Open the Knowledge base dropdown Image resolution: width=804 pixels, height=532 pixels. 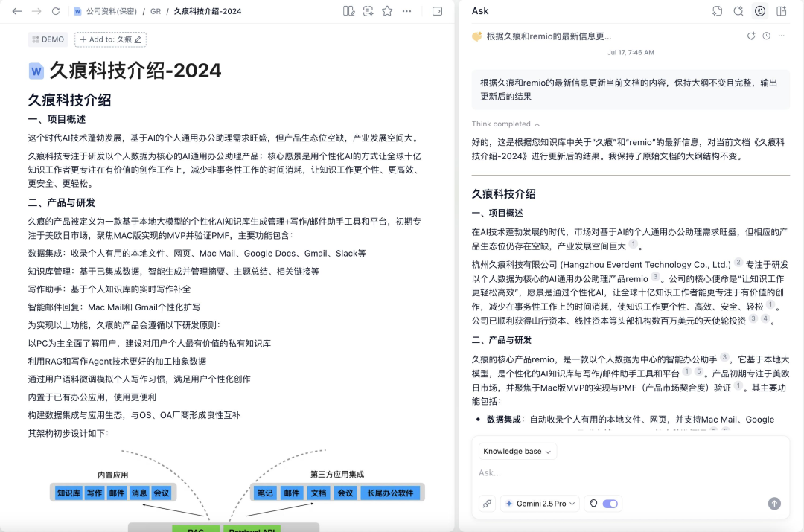point(517,451)
